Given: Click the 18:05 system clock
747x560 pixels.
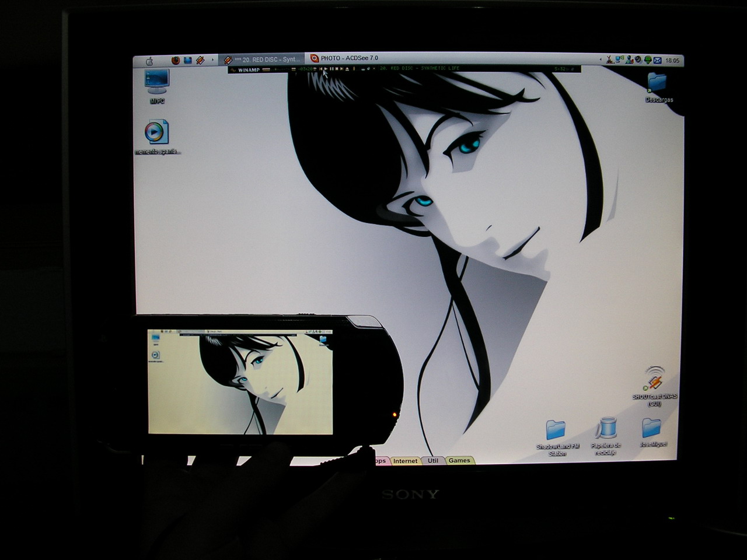Looking at the screenshot, I should pos(672,60).
